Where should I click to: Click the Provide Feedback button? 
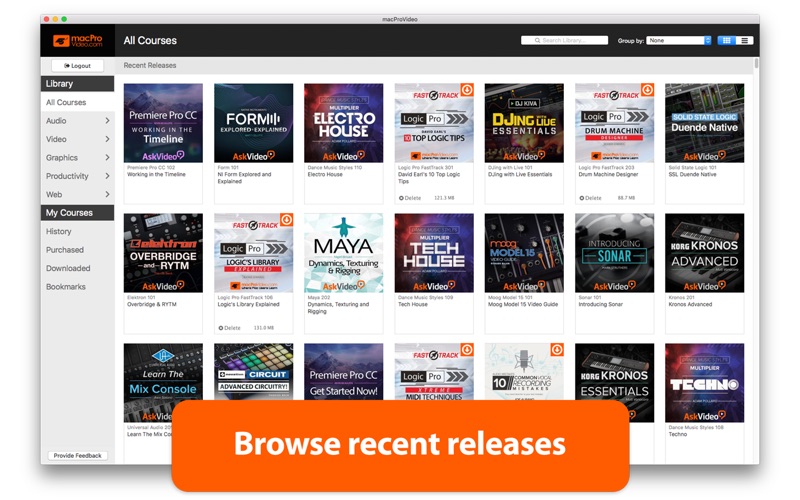click(x=78, y=456)
